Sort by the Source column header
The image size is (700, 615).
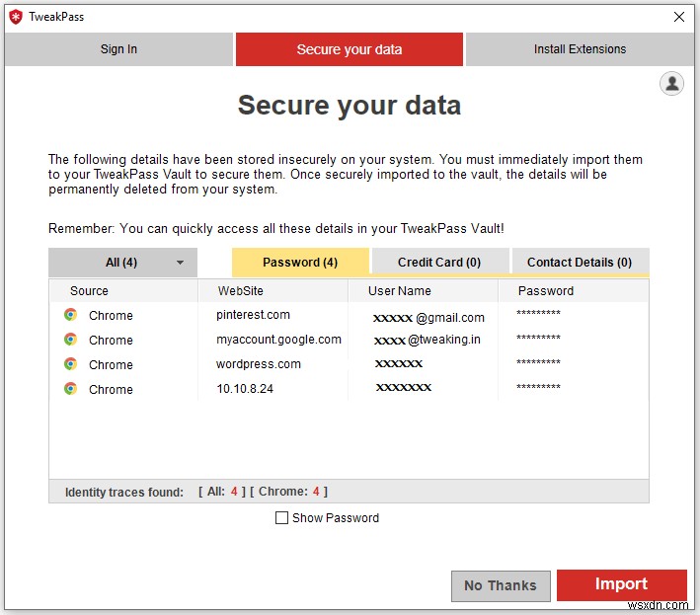point(89,291)
